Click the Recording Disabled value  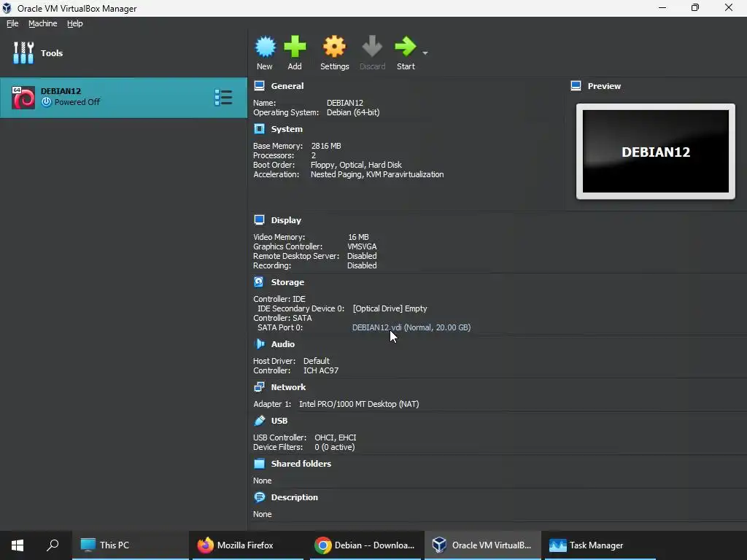point(362,265)
